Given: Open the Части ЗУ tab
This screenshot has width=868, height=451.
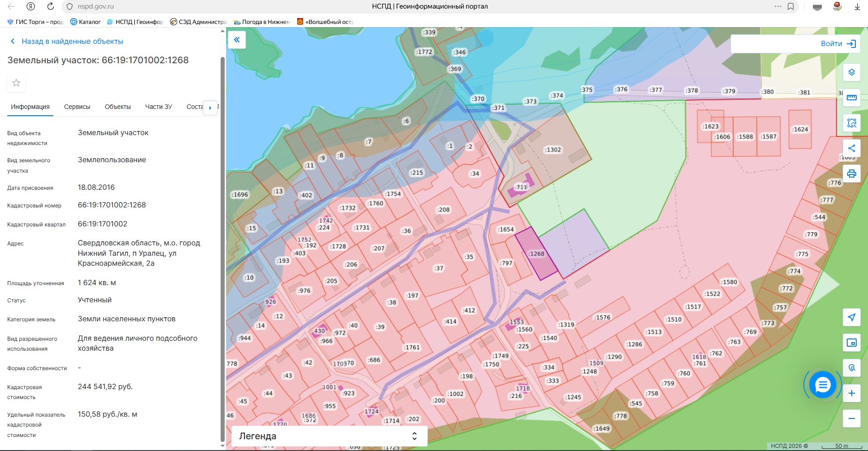Looking at the screenshot, I should [158, 107].
